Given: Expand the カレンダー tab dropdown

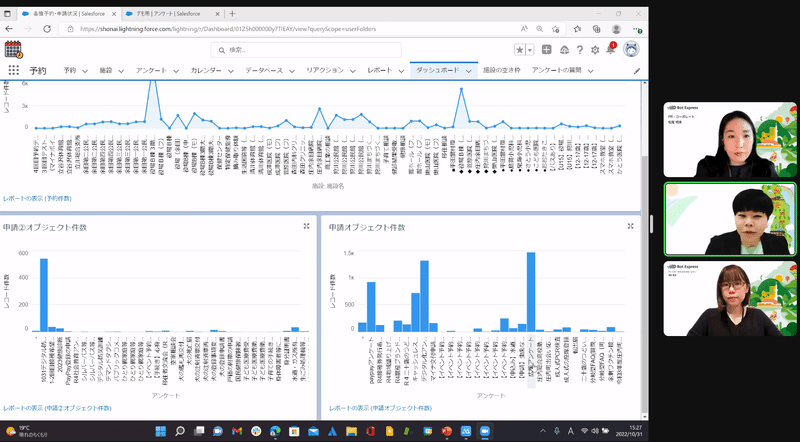Looking at the screenshot, I should point(231,71).
